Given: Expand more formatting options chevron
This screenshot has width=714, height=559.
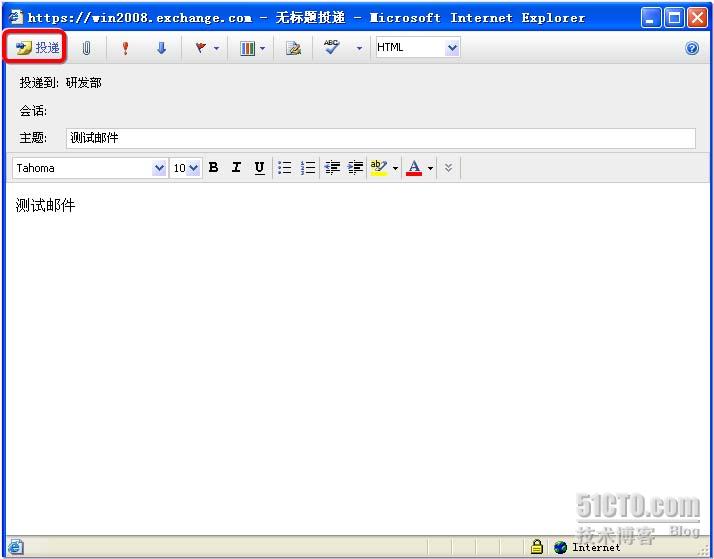Looking at the screenshot, I should pos(448,168).
